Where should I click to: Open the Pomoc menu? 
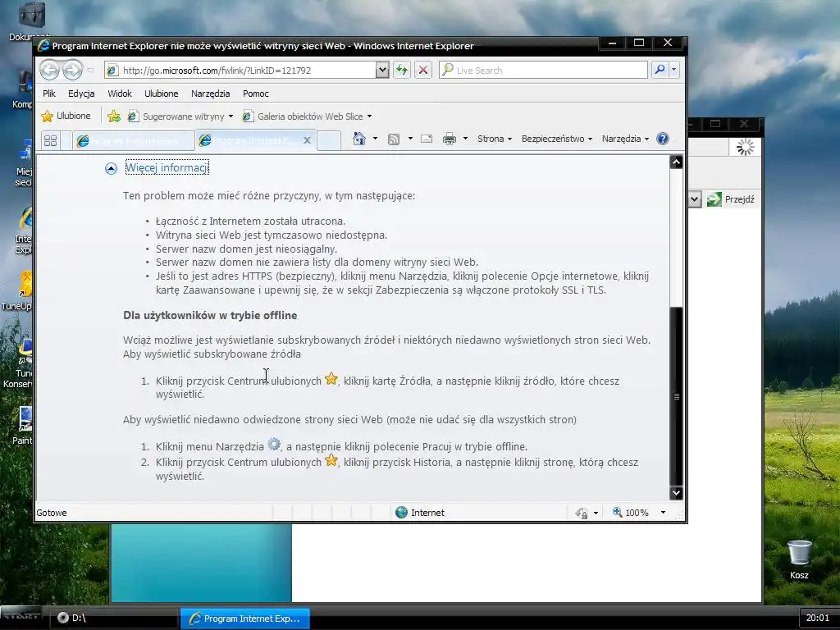(x=256, y=94)
